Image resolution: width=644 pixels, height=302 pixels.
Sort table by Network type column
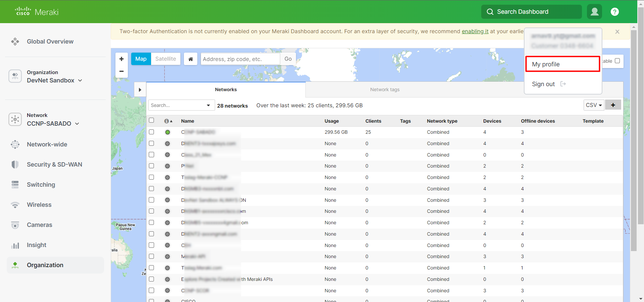tap(442, 121)
